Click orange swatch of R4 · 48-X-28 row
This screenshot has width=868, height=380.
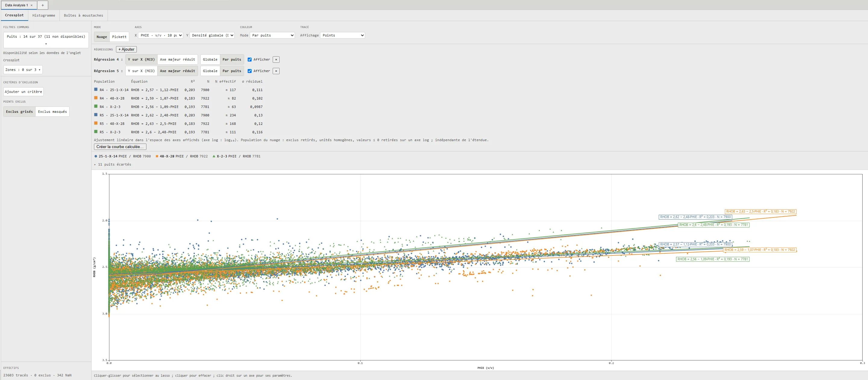point(96,98)
